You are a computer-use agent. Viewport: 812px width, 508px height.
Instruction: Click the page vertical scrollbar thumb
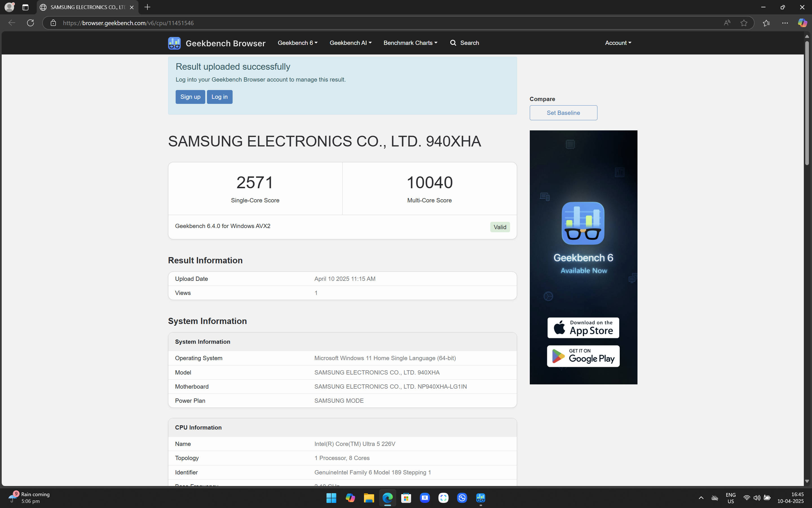click(807, 103)
